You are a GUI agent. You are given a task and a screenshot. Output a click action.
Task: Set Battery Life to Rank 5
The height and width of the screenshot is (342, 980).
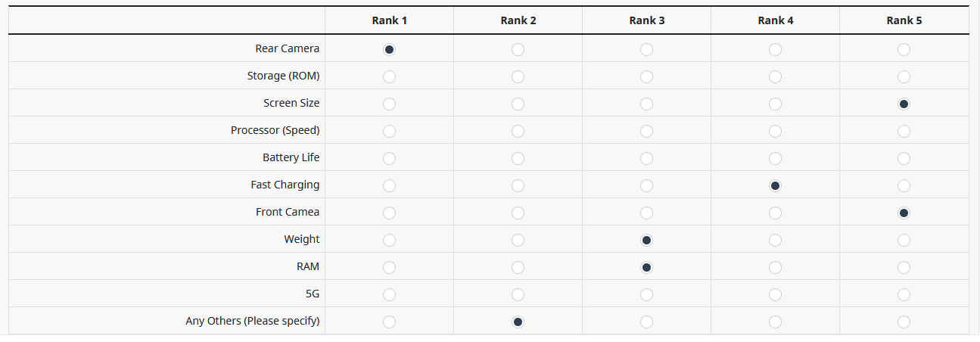[904, 159]
